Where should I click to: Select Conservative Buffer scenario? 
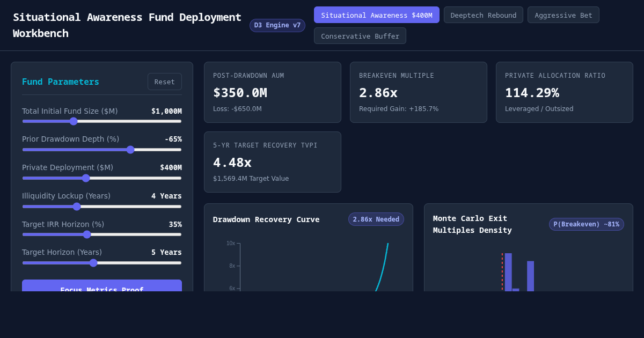click(360, 36)
